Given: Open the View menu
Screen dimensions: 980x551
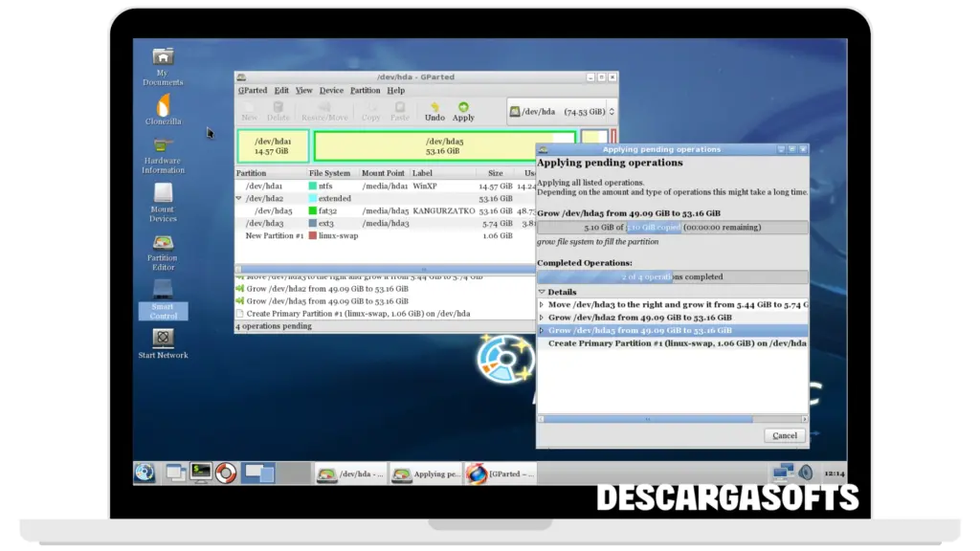Looking at the screenshot, I should click(x=303, y=91).
